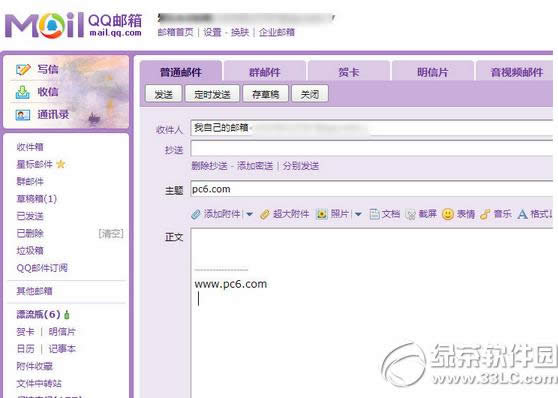Viewport: 558px width, 398px height.
Task: Open the smiley emoticon (表情) picker
Action: 448,214
